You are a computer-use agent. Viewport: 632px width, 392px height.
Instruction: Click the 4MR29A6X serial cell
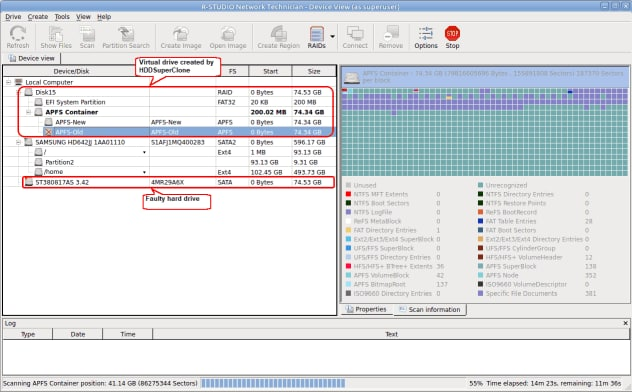click(x=167, y=182)
